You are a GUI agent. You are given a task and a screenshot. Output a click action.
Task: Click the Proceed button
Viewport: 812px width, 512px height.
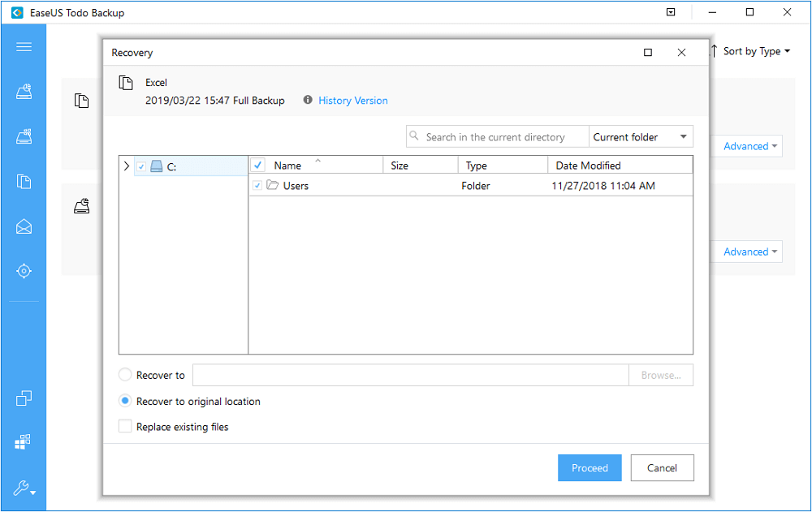coord(590,467)
